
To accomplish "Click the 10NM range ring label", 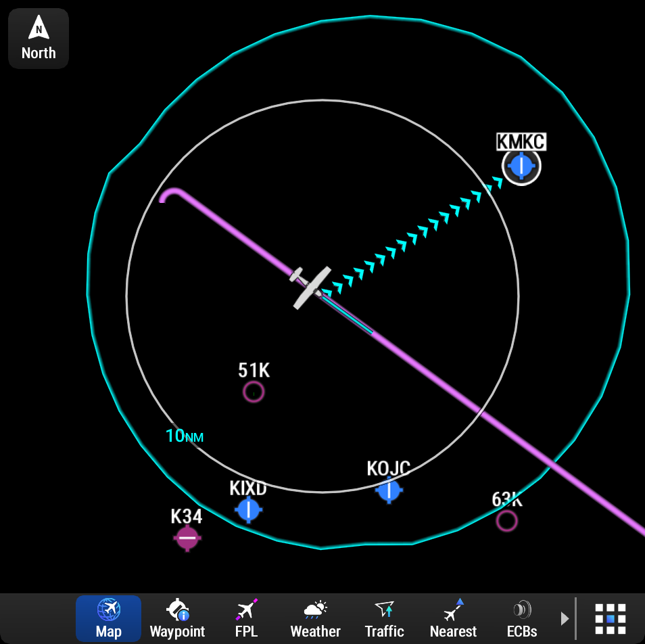I will click(x=185, y=436).
